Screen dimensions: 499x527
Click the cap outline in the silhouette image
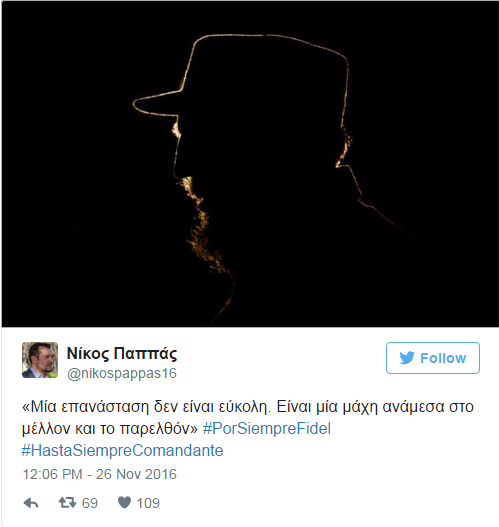[241, 76]
